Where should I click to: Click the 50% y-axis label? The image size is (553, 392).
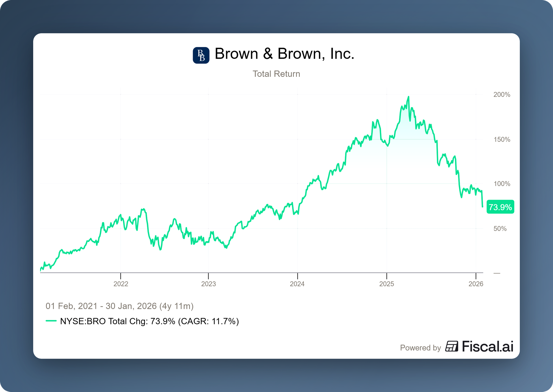coord(500,229)
